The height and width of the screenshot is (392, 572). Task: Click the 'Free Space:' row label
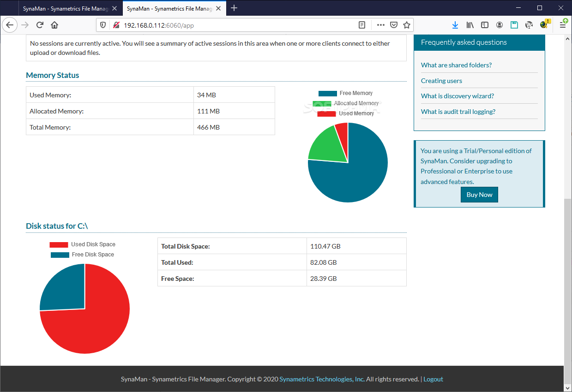(178, 279)
